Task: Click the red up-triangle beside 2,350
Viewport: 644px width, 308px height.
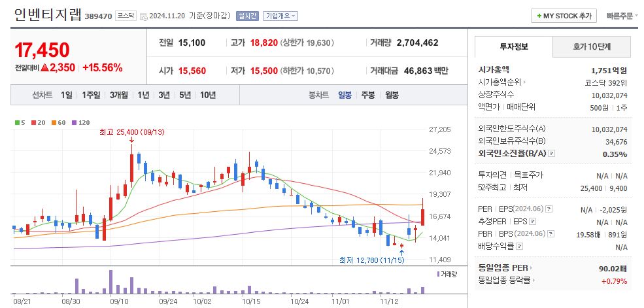Action: pos(44,68)
